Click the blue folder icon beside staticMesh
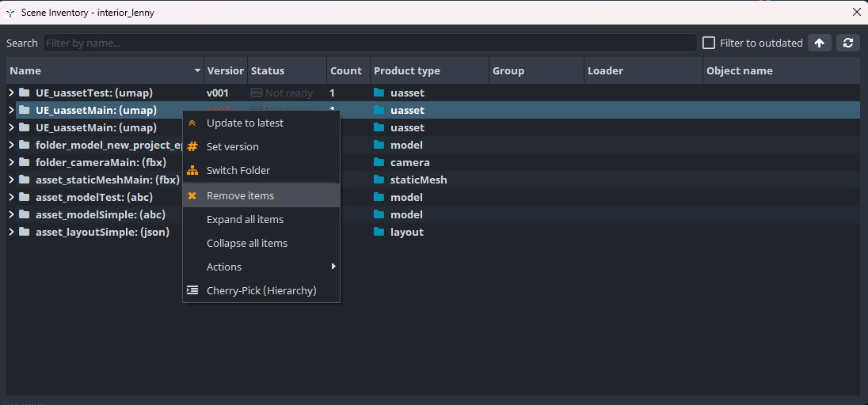The height and width of the screenshot is (405, 868). point(379,180)
